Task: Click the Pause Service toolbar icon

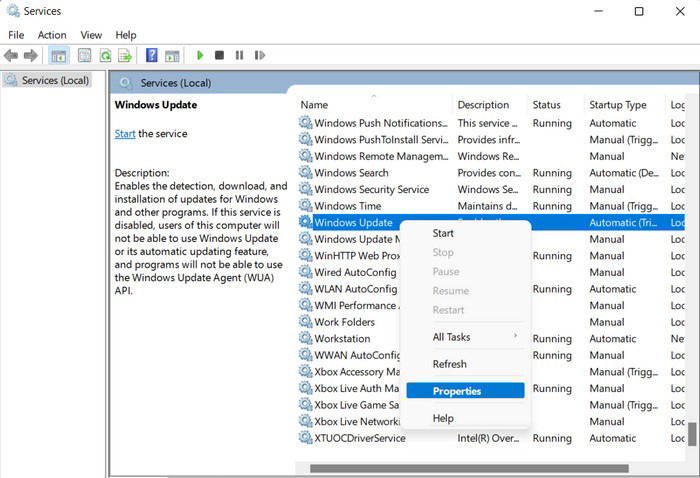Action: (239, 55)
